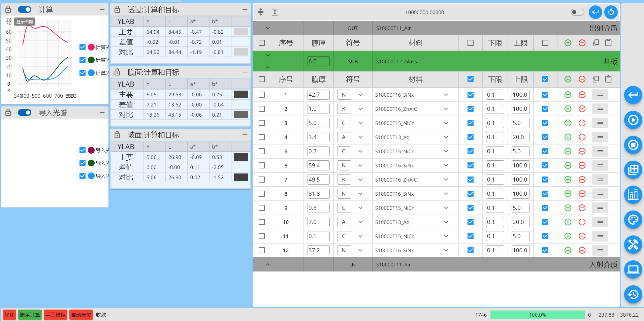The width and height of the screenshot is (644, 321).
Task: Click the stop button in right sidebar
Action: 633,145
